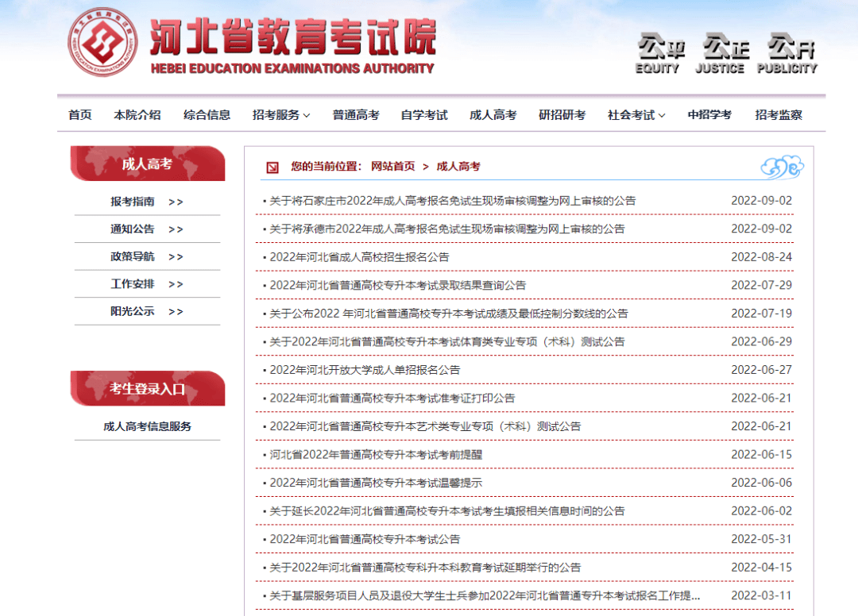Expand the 社会考试 dropdown chevron

click(662, 115)
